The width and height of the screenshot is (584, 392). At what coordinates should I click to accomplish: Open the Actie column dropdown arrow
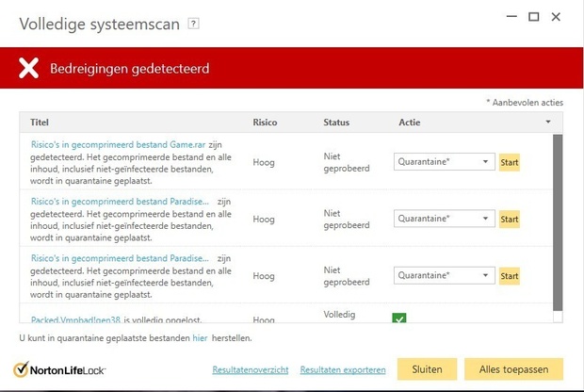[x=548, y=122]
